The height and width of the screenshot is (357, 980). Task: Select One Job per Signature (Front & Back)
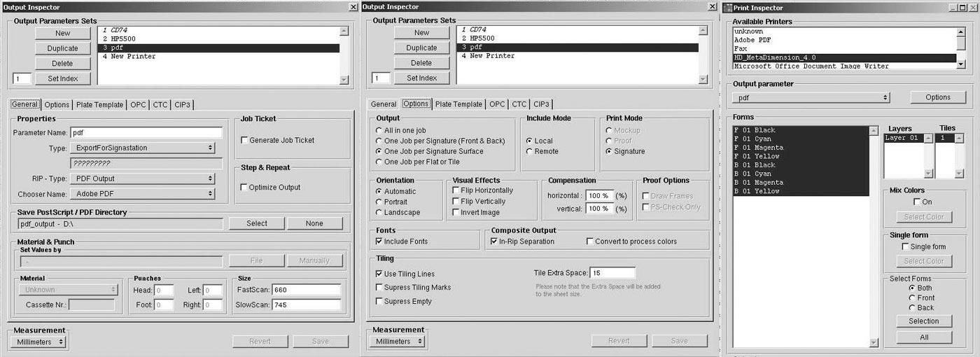[379, 141]
